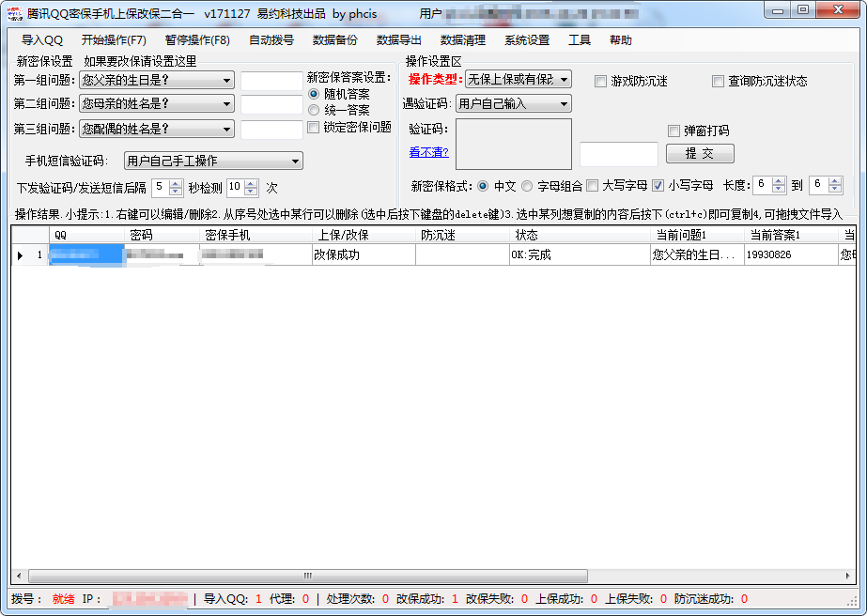Image resolution: width=867 pixels, height=616 pixels.
Task: Enable the 游戏防沉迷 checkbox
Action: tap(600, 82)
